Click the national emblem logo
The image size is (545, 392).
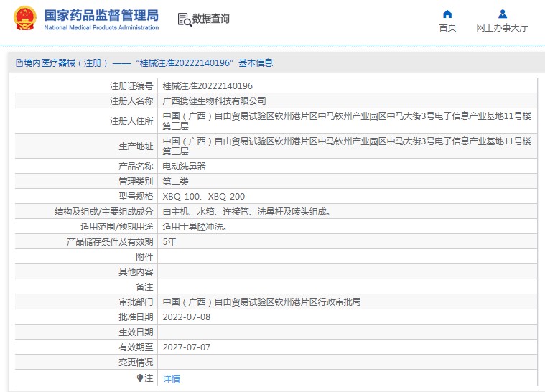click(25, 19)
